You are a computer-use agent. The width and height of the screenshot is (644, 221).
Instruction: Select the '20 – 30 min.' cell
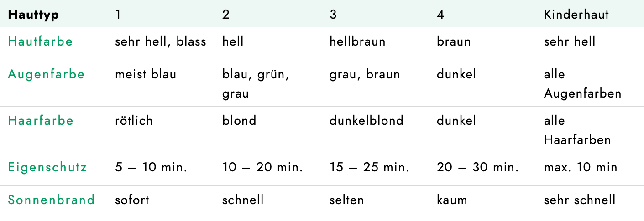click(477, 167)
